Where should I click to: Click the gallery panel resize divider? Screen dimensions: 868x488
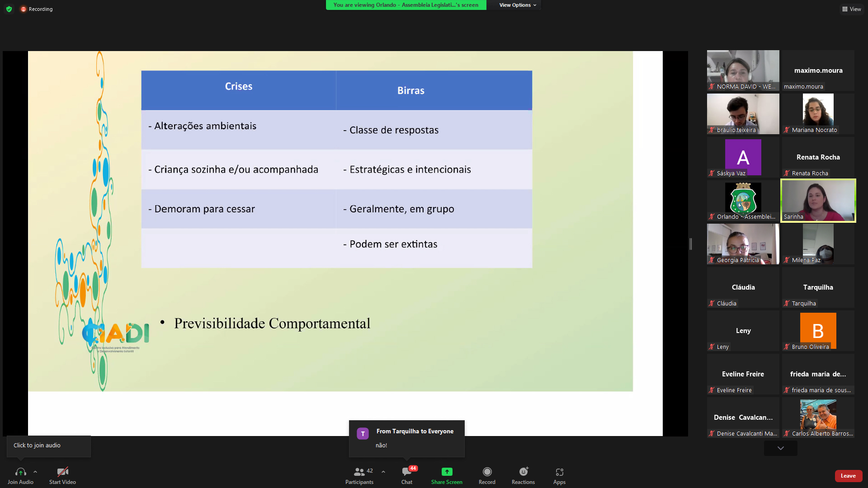point(691,244)
